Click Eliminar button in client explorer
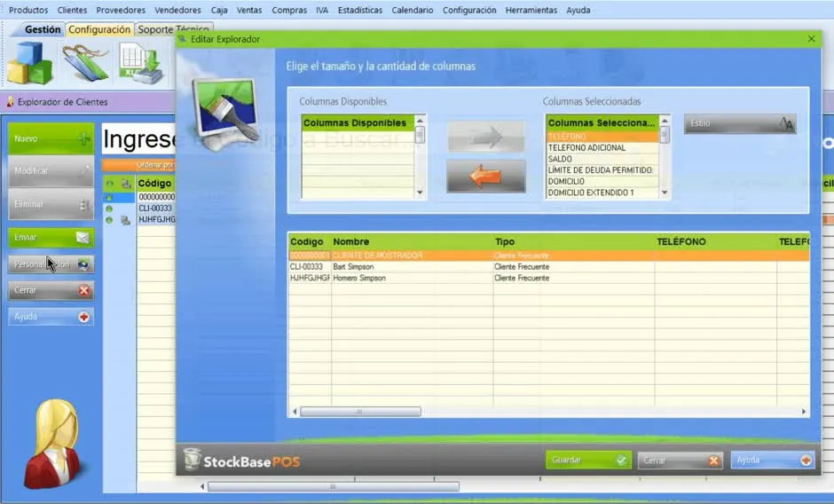 coord(51,204)
